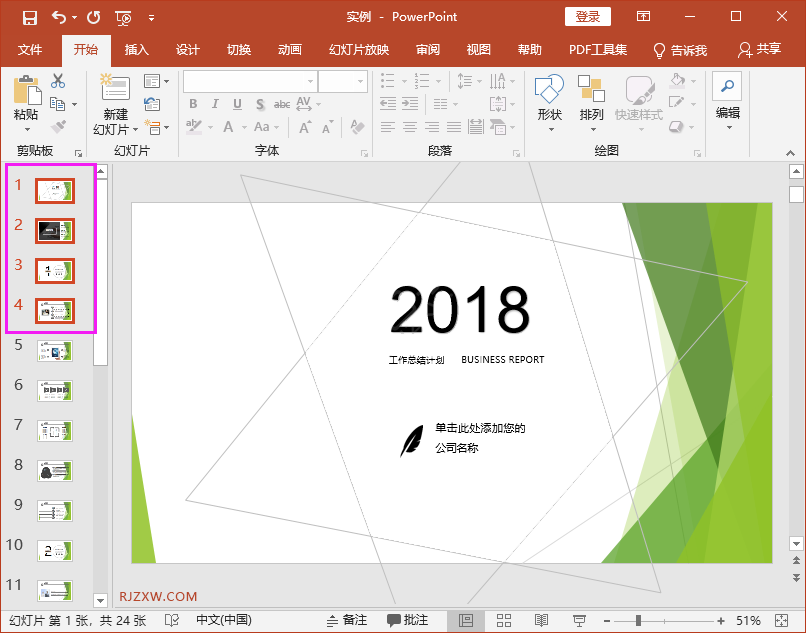The width and height of the screenshot is (806, 633).
Task: Open the Copy dropdown arrow
Action: pos(75,104)
